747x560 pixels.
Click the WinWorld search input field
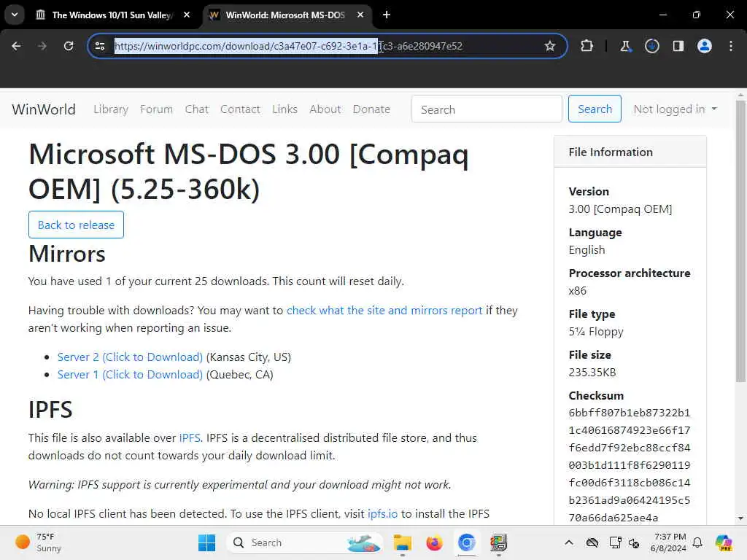tap(487, 109)
